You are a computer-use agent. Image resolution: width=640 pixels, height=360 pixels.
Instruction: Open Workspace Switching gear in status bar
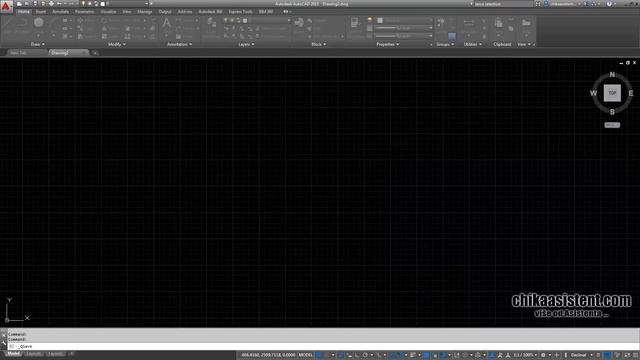tap(543, 355)
